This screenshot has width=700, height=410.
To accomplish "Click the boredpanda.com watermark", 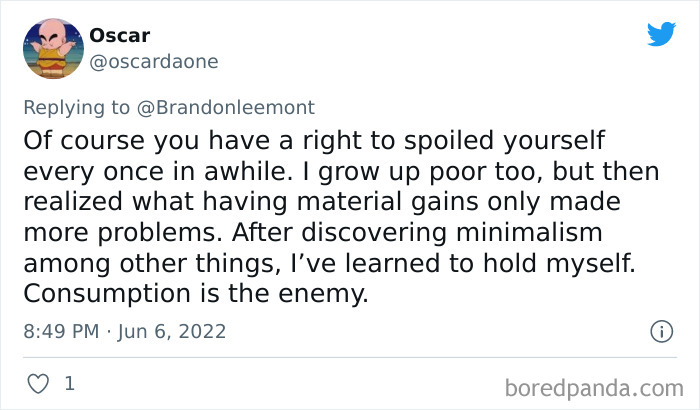I will 594,388.
